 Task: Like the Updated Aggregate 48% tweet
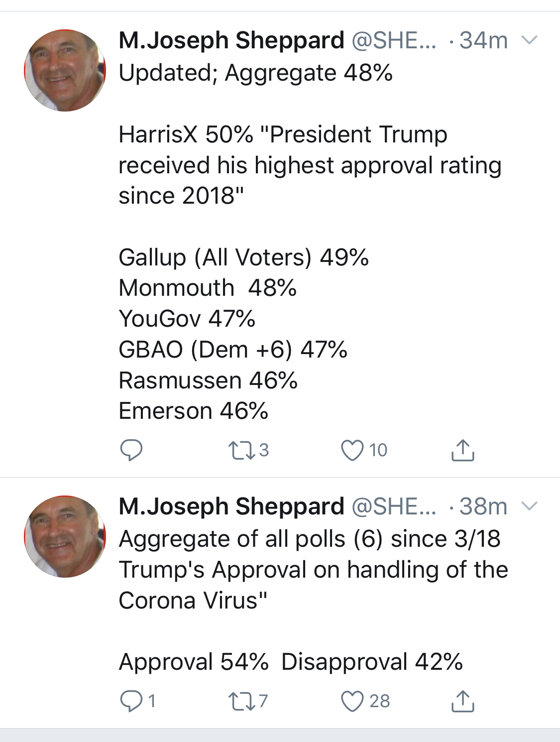coord(352,450)
